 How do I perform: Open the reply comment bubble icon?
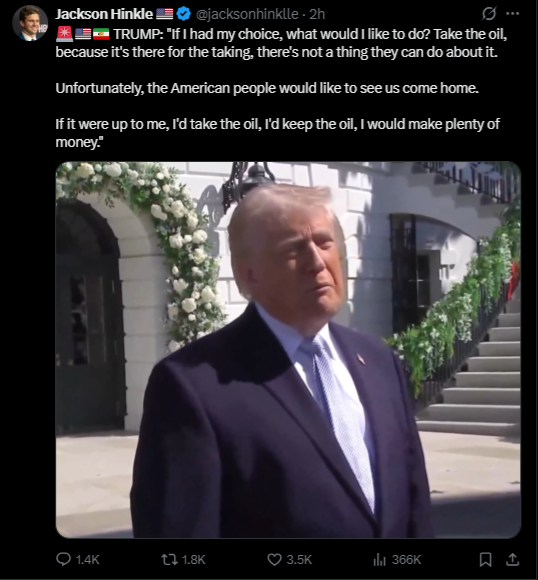coord(63,559)
